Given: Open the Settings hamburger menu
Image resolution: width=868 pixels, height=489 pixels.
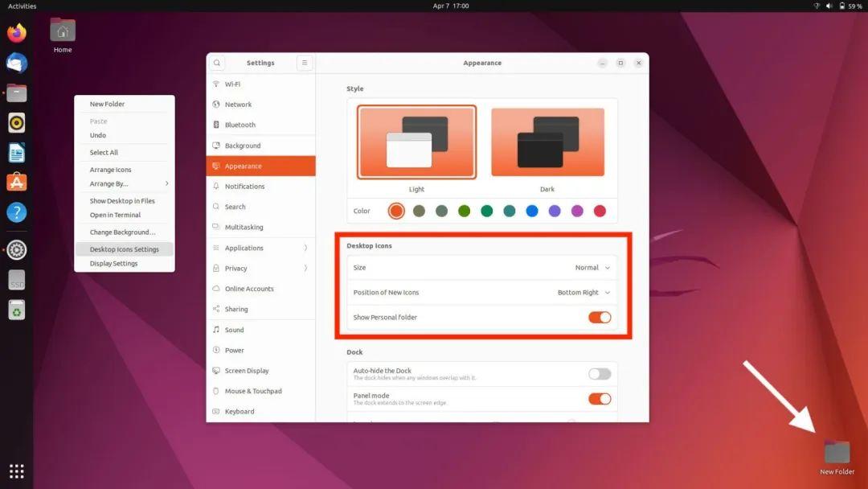Looking at the screenshot, I should [x=304, y=62].
